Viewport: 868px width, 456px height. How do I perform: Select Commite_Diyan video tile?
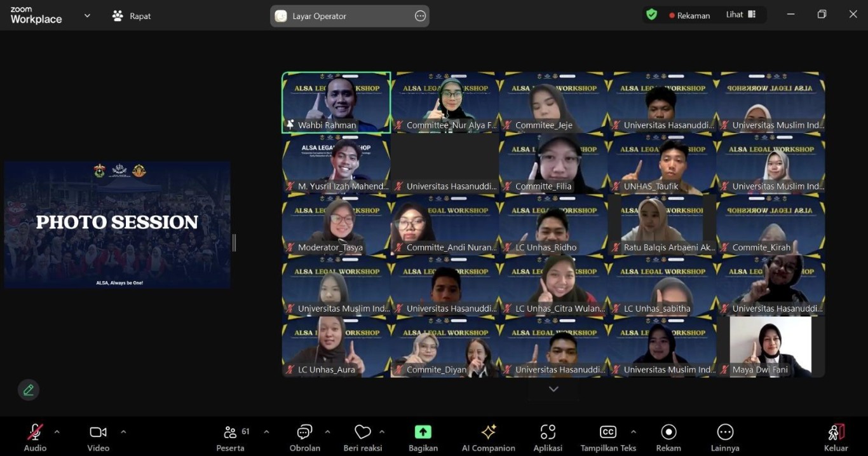(445, 347)
